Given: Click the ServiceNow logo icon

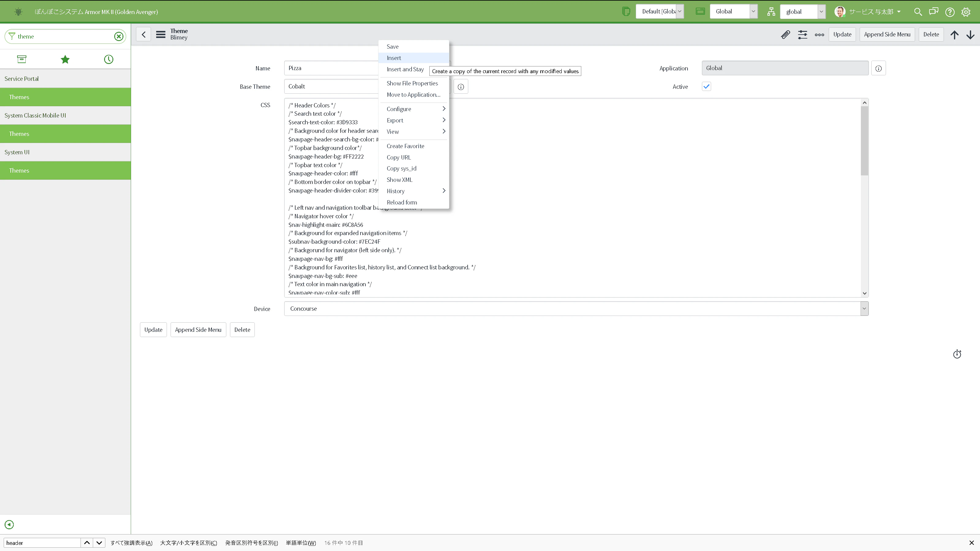Looking at the screenshot, I should [18, 12].
